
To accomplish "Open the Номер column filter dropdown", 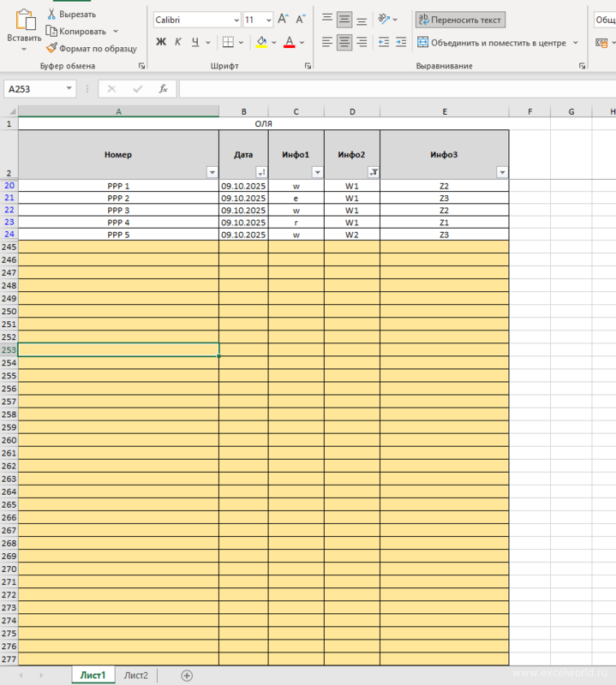I will tap(212, 172).
